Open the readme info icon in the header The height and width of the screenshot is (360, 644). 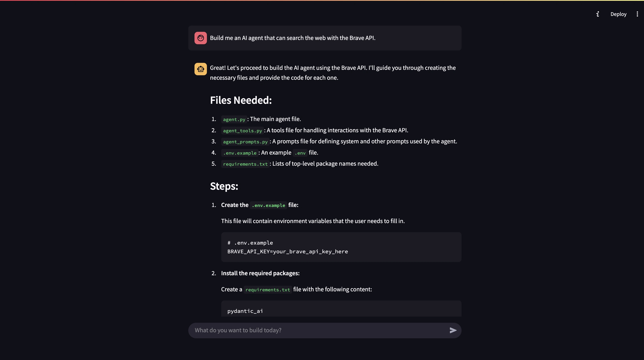(598, 14)
